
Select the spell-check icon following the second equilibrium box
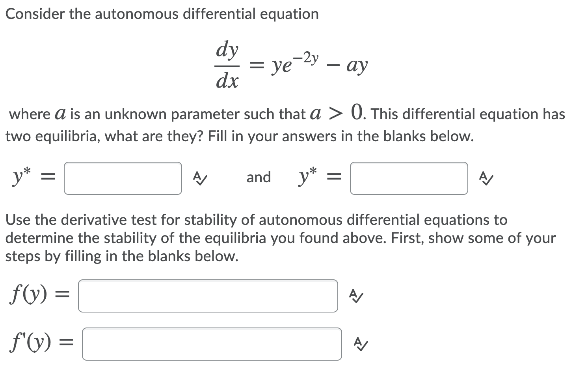[x=486, y=179]
